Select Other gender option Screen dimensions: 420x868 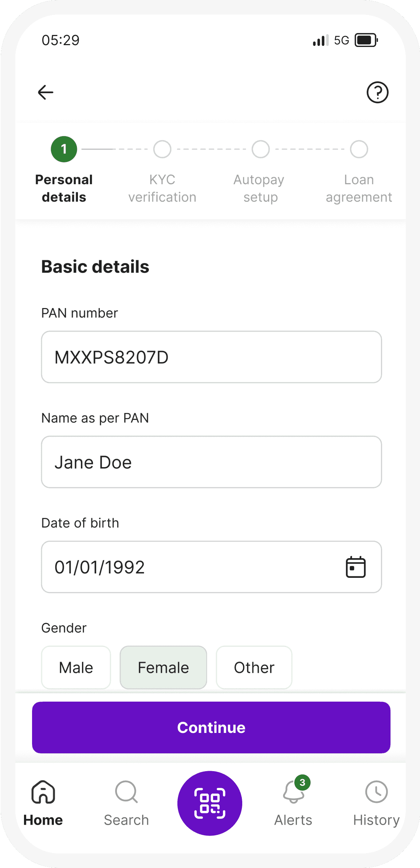(x=254, y=667)
